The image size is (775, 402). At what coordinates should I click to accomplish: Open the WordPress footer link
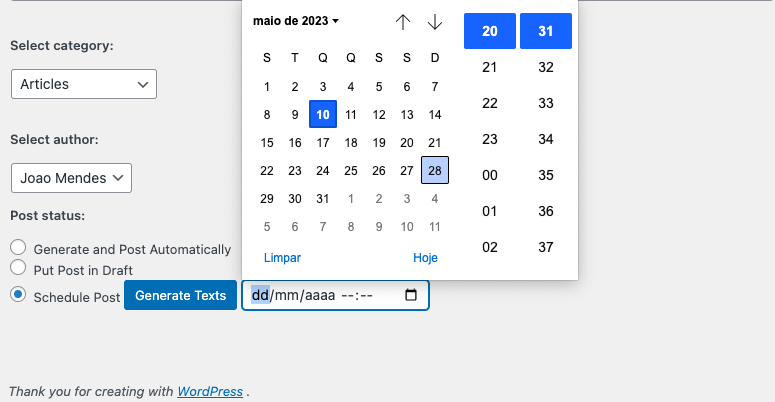point(210,391)
